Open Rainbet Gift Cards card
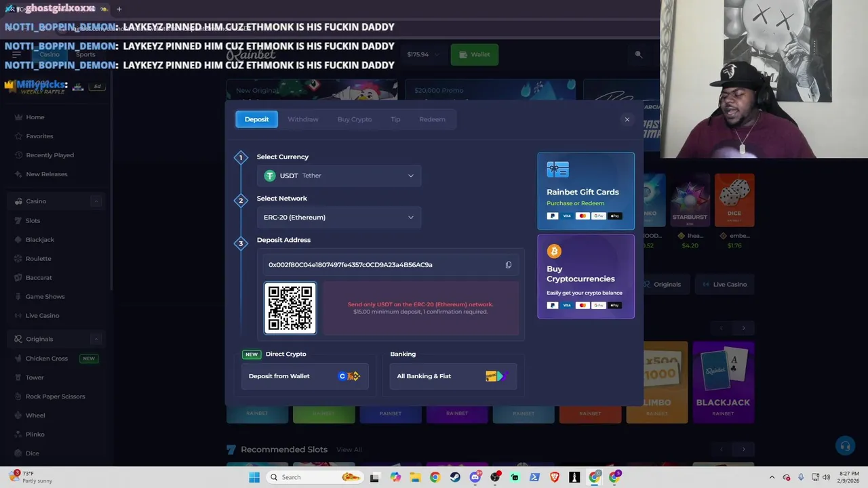Screen dimensions: 868x488 [586, 191]
